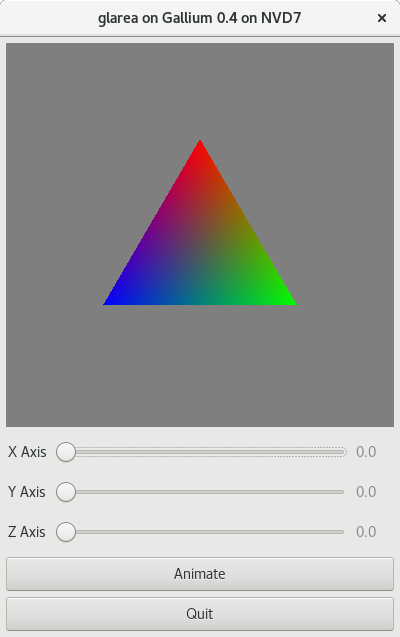
Task: Click the Z Axis text label
Action: [x=27, y=532]
